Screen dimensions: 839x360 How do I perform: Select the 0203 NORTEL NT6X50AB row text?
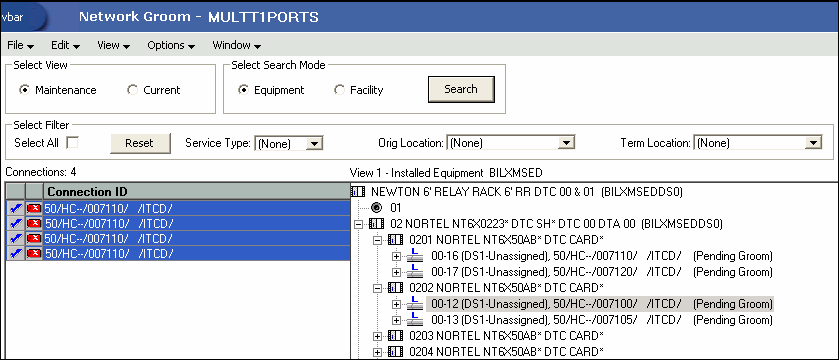506,336
